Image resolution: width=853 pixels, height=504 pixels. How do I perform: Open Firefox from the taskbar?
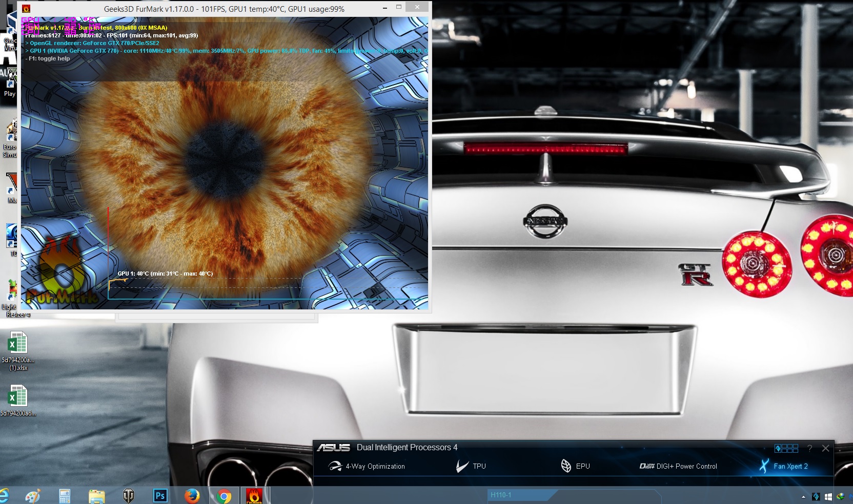coord(192,496)
